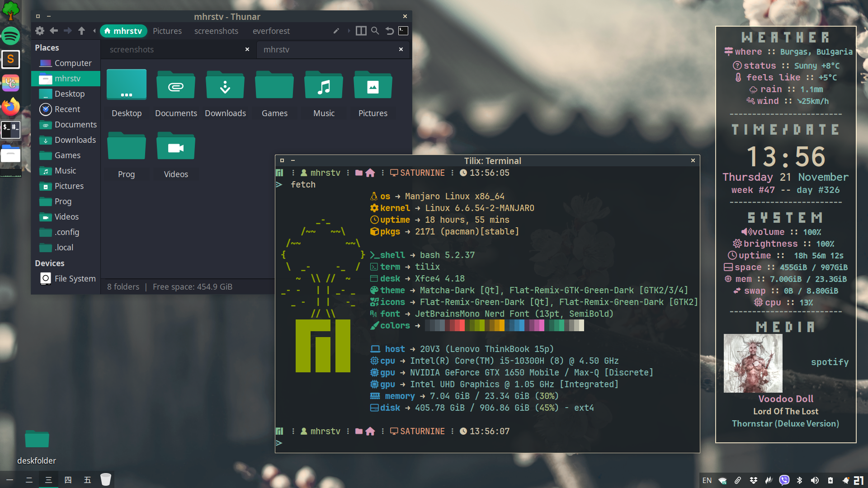The height and width of the screenshot is (488, 868).
Task: Select the pencil icon to edit the path
Action: tap(336, 31)
